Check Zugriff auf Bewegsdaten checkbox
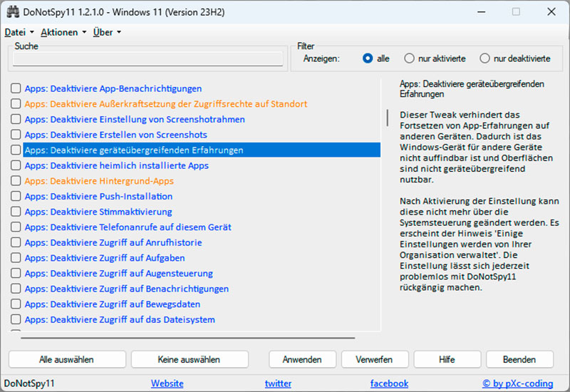Image resolution: width=570 pixels, height=392 pixels. click(x=16, y=304)
